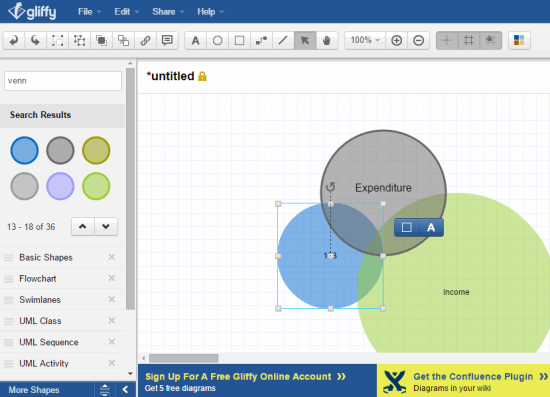550x397 pixels.
Task: Click text properties A in popup
Action: coord(431,227)
